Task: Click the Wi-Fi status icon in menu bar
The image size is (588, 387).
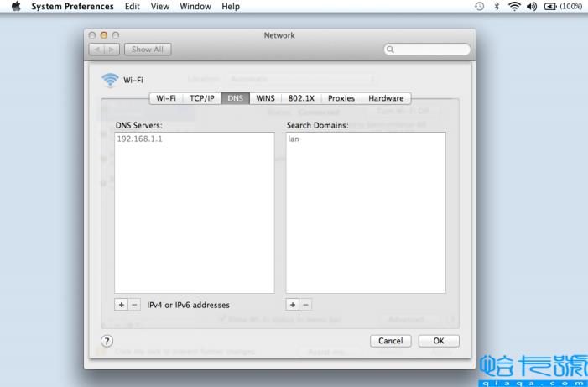Action: pos(514,7)
